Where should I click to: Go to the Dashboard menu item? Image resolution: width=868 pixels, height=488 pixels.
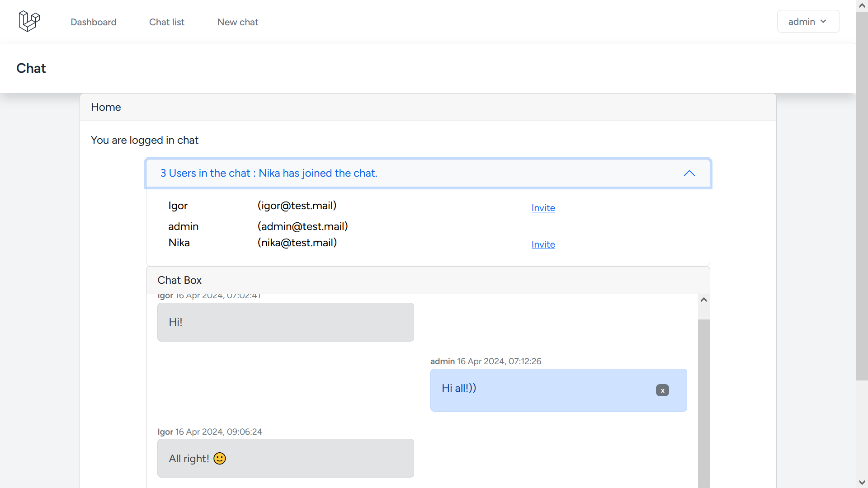(x=94, y=22)
